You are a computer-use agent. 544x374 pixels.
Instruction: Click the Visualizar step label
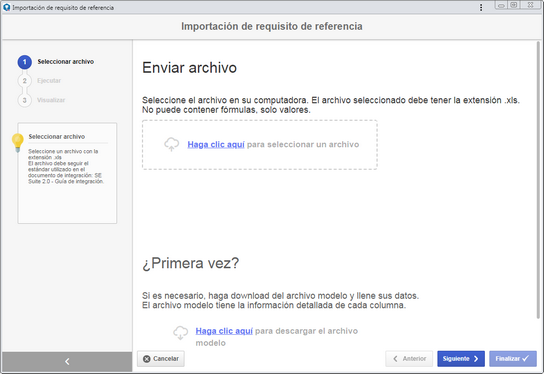(51, 100)
